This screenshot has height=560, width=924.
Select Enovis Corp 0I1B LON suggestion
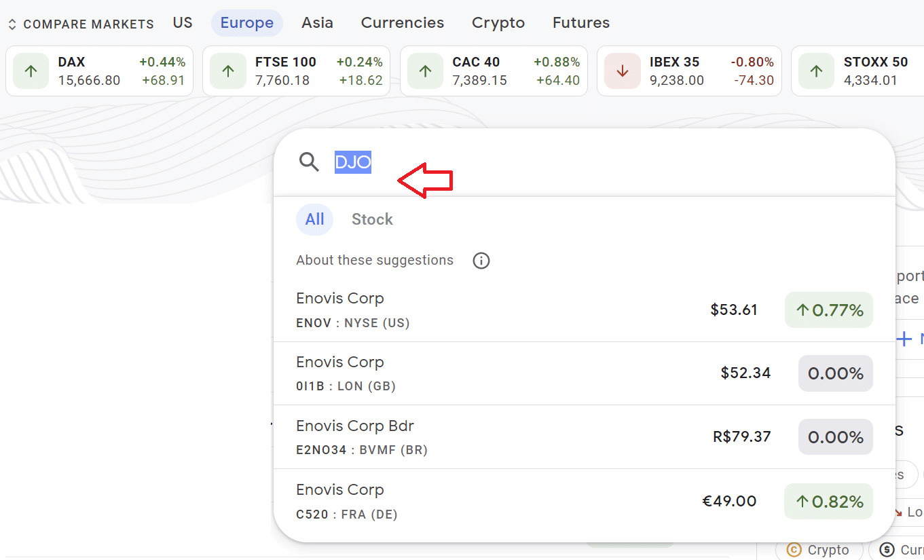[585, 373]
